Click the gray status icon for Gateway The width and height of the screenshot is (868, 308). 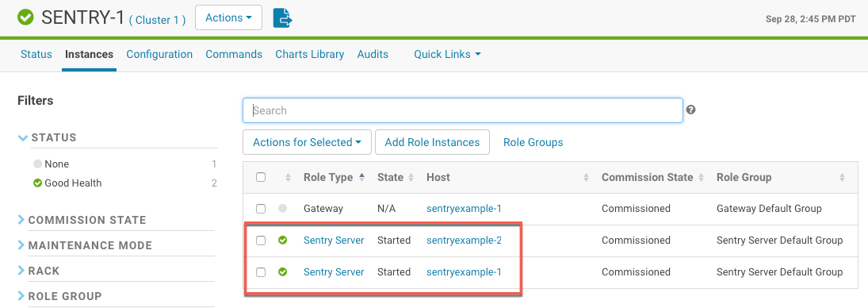pos(282,209)
